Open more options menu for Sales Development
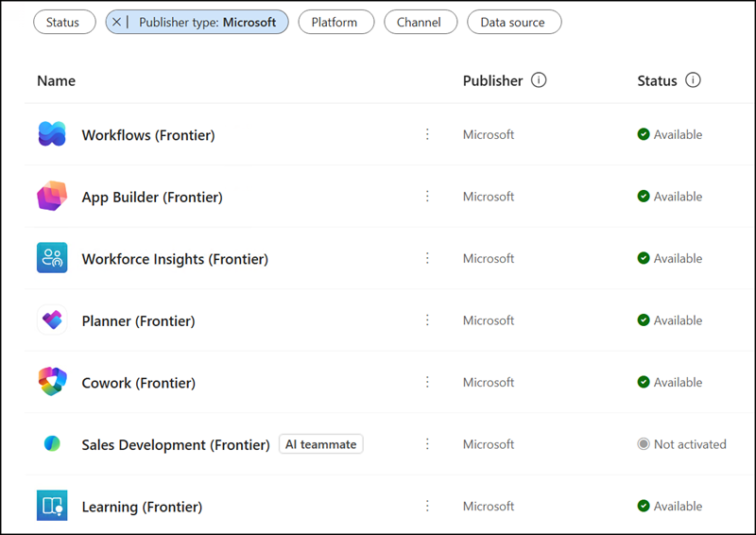Screen dimensions: 756x535 click(427, 444)
